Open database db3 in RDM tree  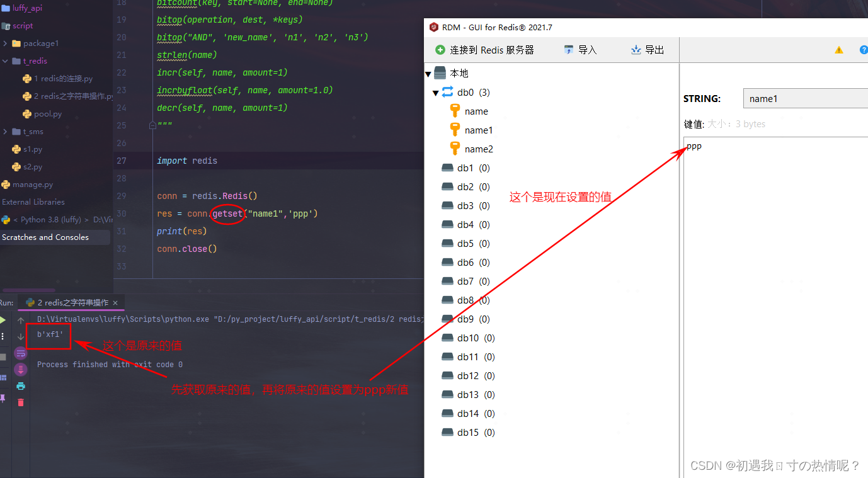click(x=465, y=206)
